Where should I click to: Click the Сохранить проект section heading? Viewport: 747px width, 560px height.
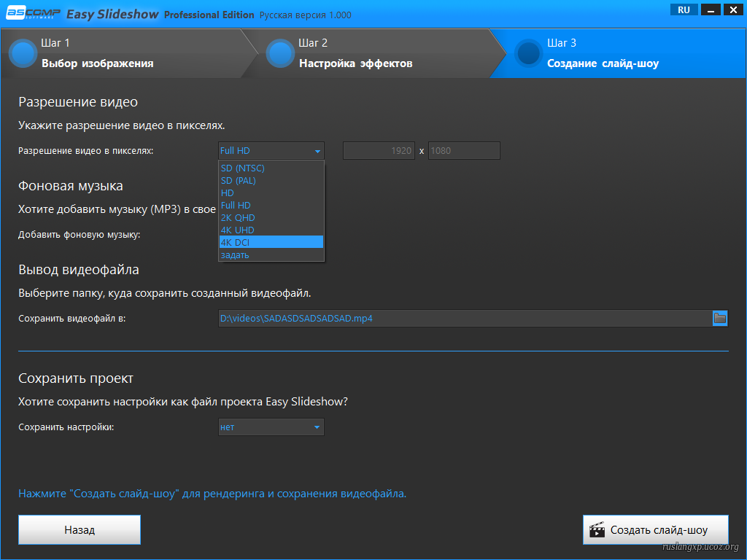tap(76, 378)
